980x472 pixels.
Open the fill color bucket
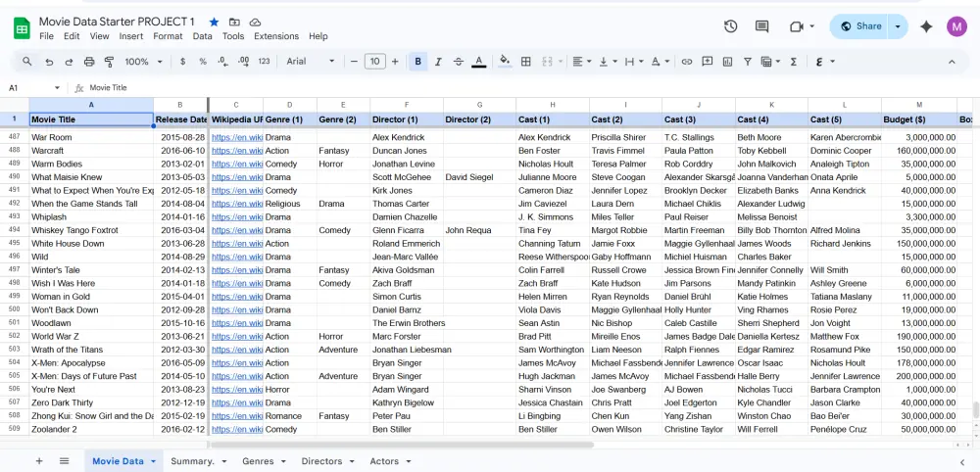pyautogui.click(x=505, y=62)
